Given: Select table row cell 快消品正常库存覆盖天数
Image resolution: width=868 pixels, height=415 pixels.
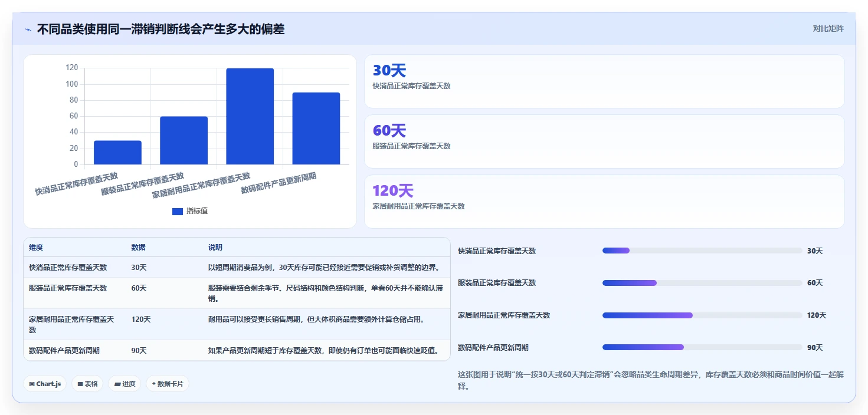Looking at the screenshot, I should click(x=68, y=268).
